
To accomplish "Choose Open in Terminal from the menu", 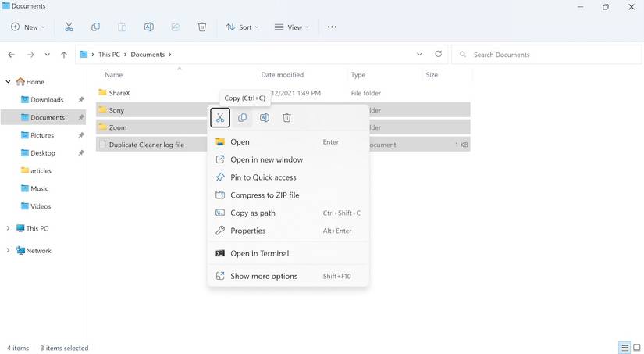I will coord(259,253).
